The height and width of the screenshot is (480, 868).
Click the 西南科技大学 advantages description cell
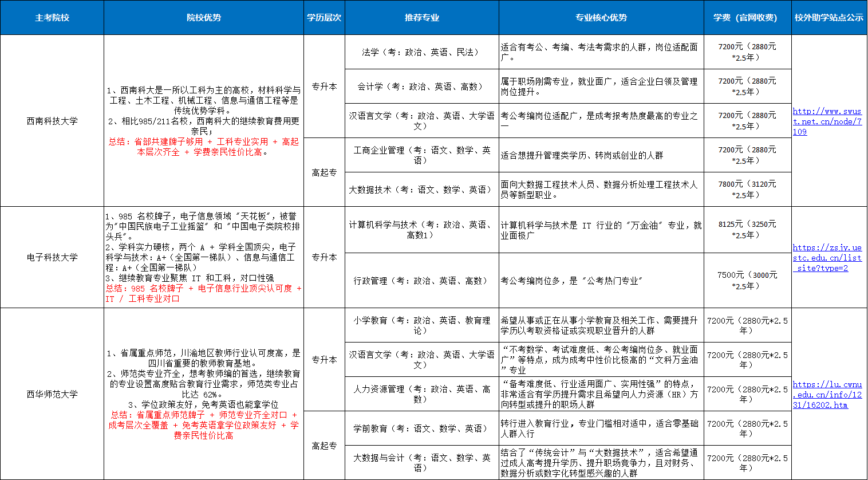(x=204, y=121)
